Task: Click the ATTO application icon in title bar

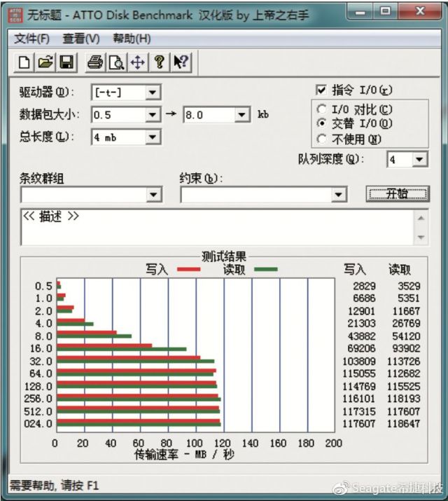Action: [x=15, y=15]
